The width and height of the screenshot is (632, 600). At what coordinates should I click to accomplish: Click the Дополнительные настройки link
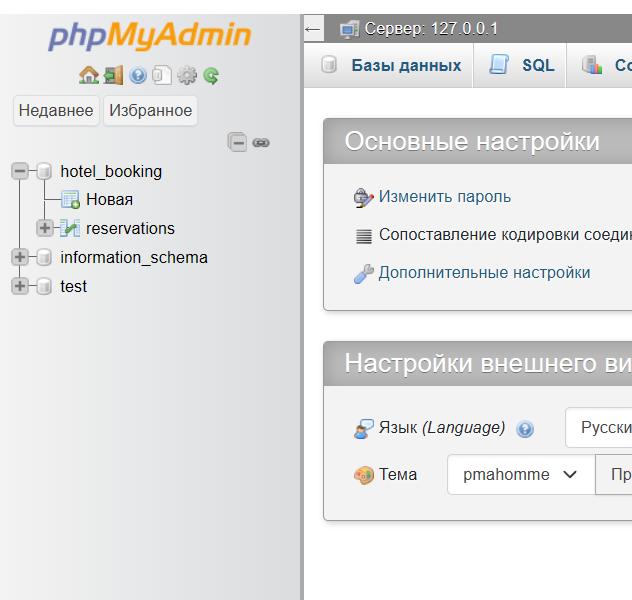coord(484,273)
